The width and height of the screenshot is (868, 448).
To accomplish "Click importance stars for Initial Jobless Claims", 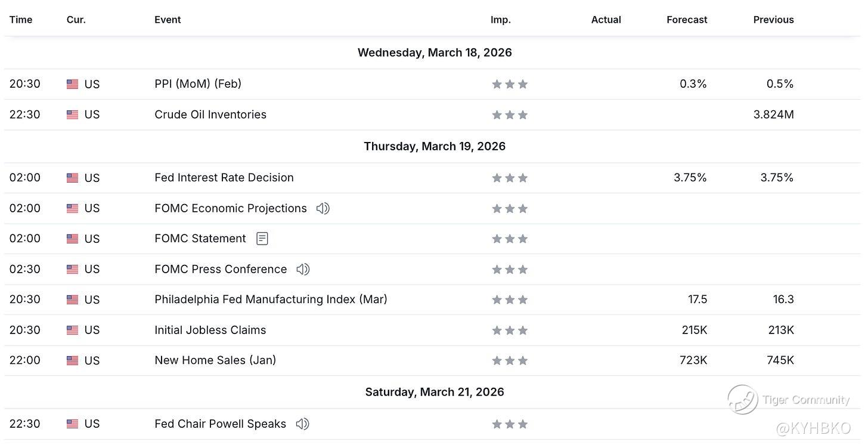I will [x=510, y=330].
